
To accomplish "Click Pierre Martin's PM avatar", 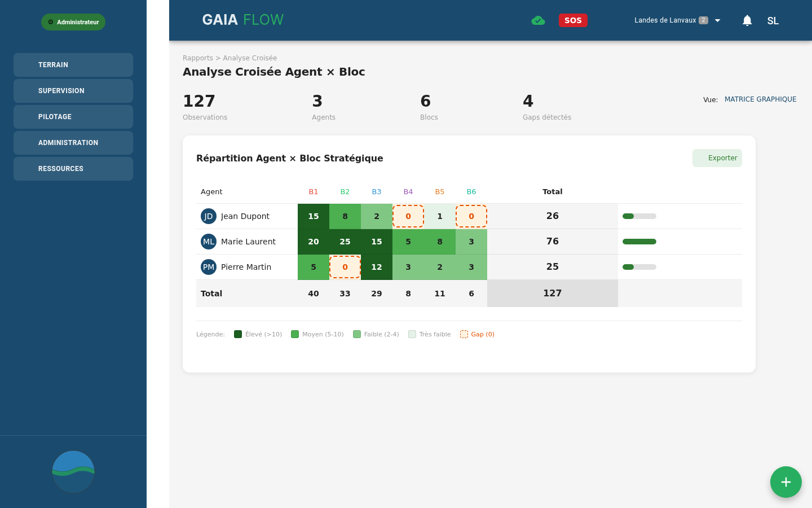I will pos(209,267).
